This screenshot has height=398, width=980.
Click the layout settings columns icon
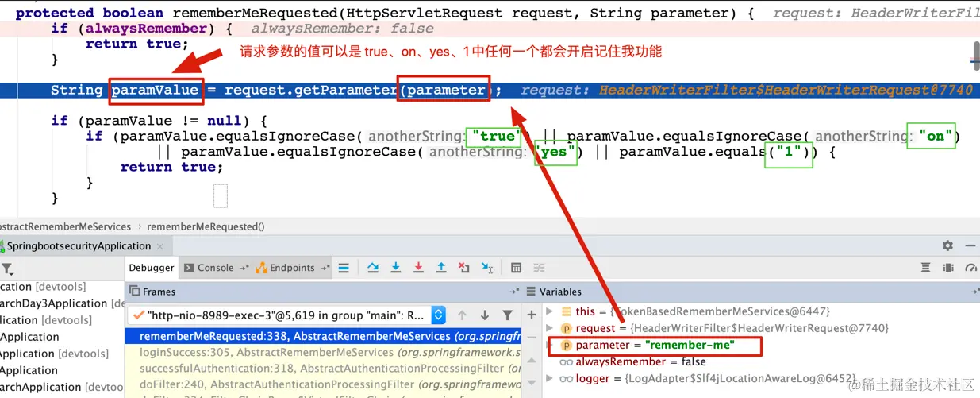[948, 268]
